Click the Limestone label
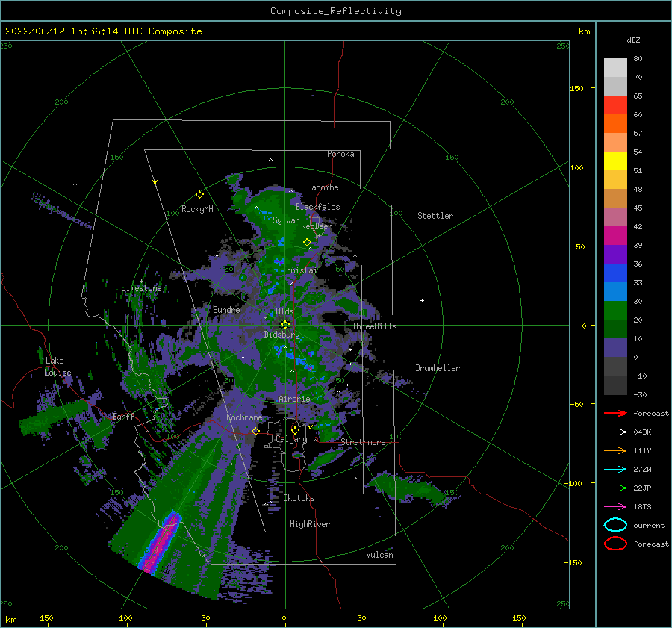 141,288
